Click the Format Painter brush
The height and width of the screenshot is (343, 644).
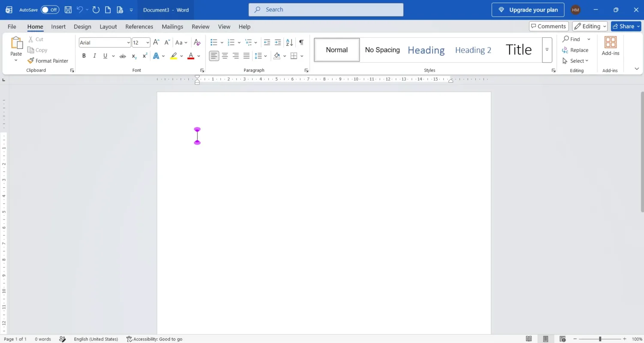30,61
